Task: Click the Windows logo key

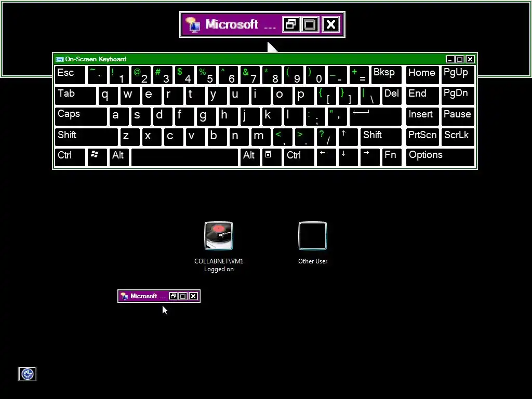Action: pyautogui.click(x=97, y=157)
